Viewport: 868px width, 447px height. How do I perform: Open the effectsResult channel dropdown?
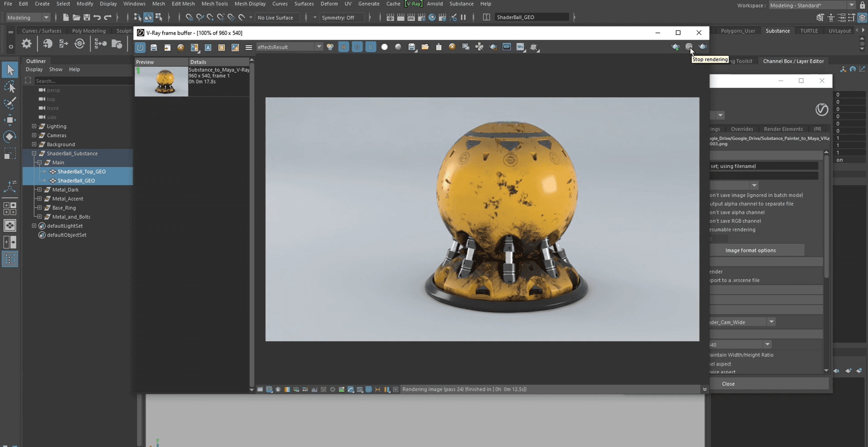coord(319,47)
